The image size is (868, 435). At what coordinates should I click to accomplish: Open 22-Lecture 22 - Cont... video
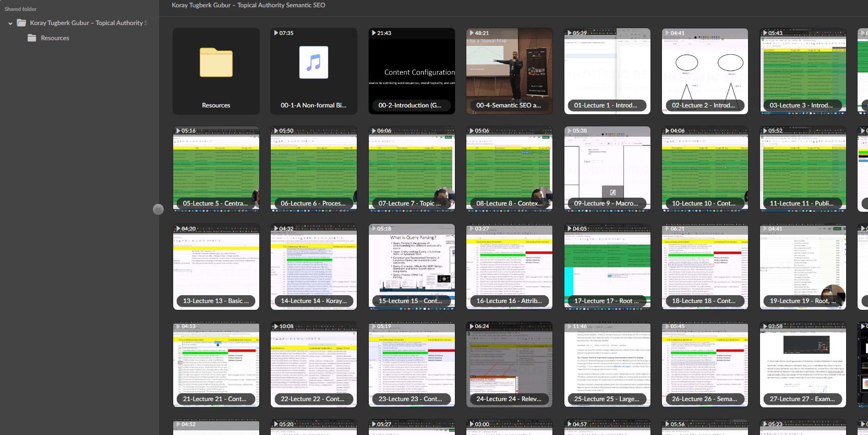click(314, 365)
